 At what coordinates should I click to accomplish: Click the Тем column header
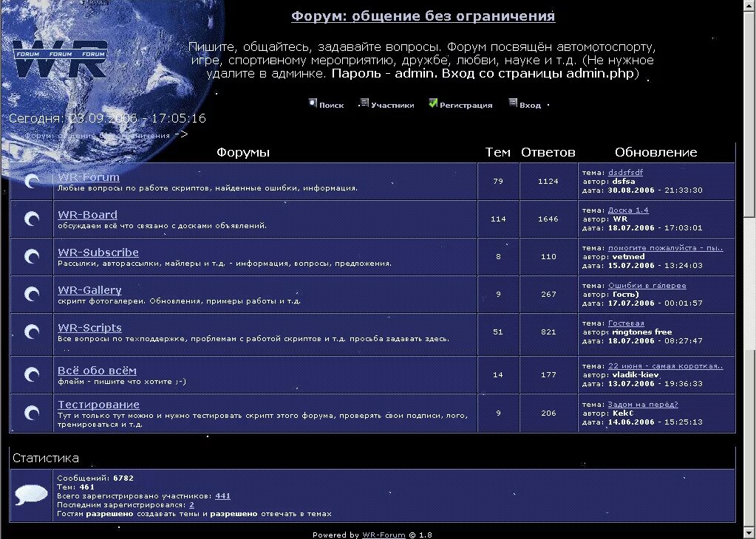497,152
